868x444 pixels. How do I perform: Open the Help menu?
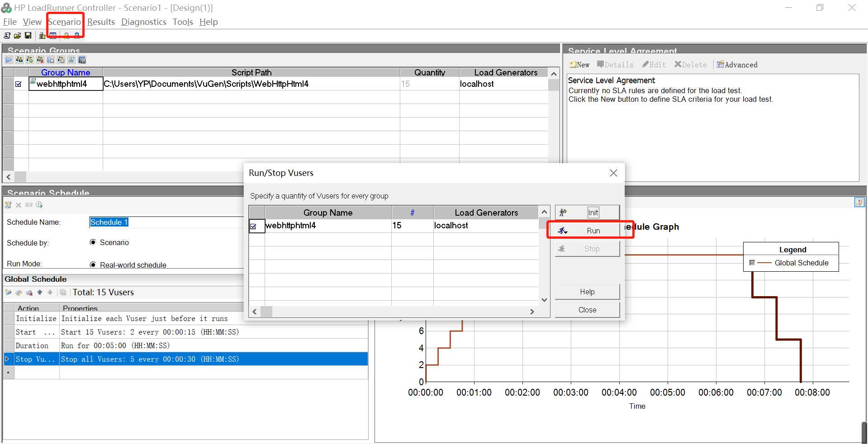pyautogui.click(x=209, y=22)
